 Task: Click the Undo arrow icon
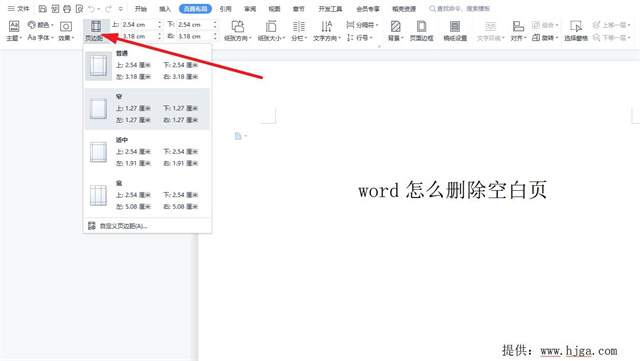click(x=92, y=9)
